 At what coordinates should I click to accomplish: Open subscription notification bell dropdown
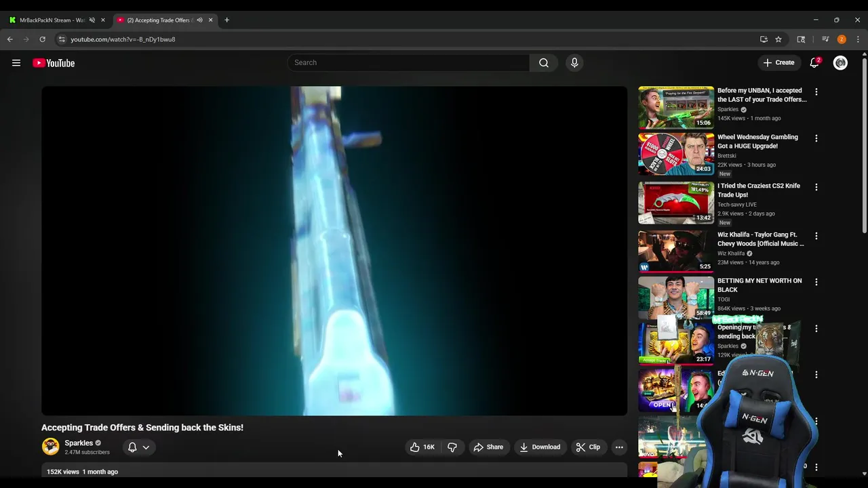[139, 447]
